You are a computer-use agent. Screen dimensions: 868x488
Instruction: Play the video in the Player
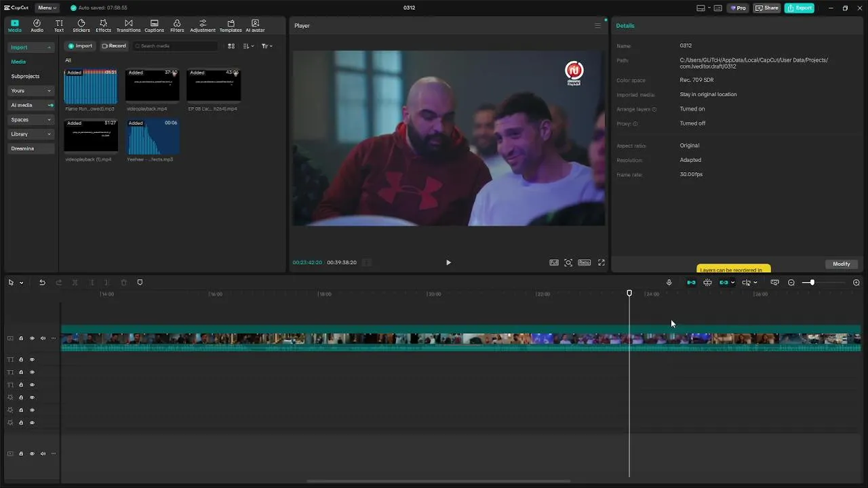(x=448, y=262)
